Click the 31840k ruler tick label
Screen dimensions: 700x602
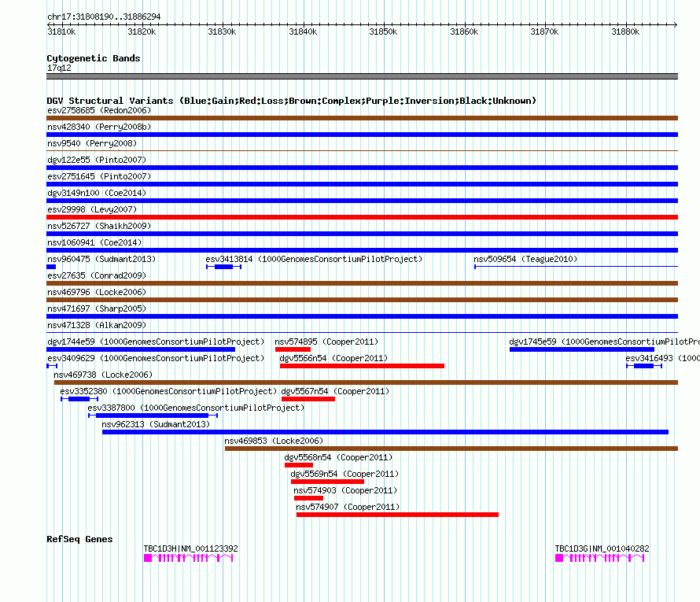303,31
